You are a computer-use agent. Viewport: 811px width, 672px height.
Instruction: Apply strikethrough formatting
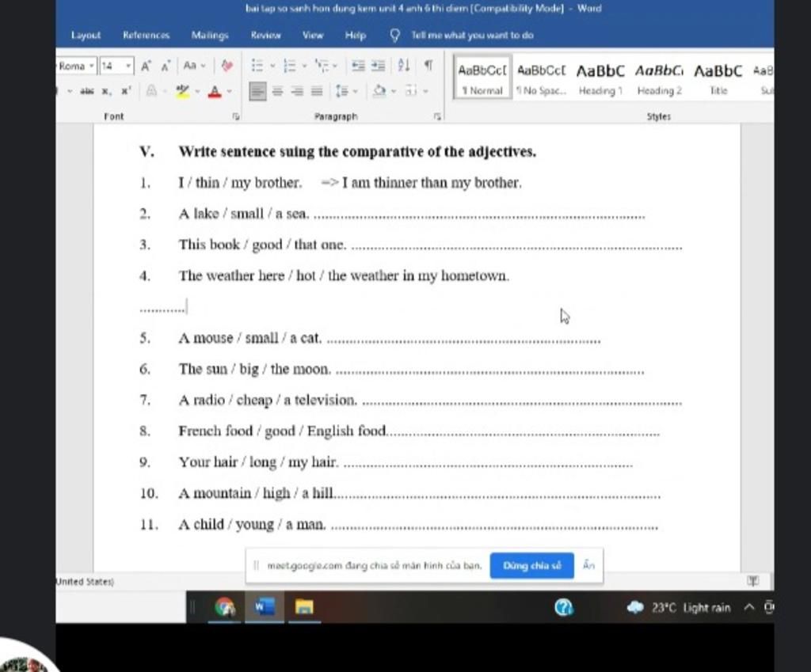87,92
